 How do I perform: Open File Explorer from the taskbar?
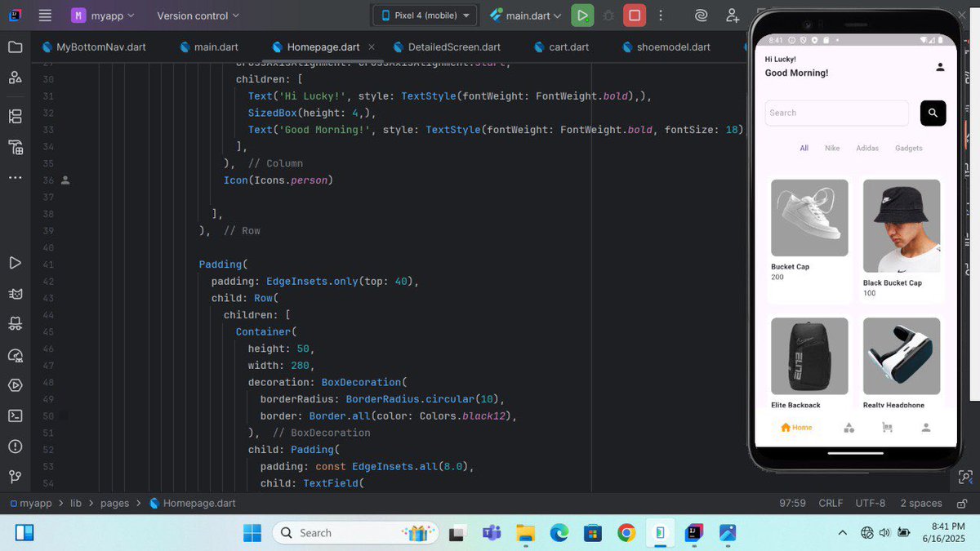(x=525, y=533)
